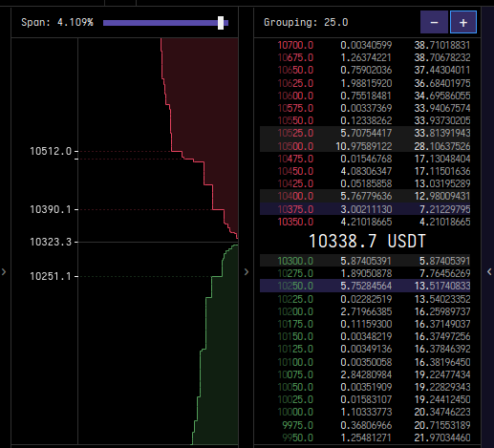Select the 10150.0 bid price
Viewport: 494px width, 448px height.
pos(295,336)
